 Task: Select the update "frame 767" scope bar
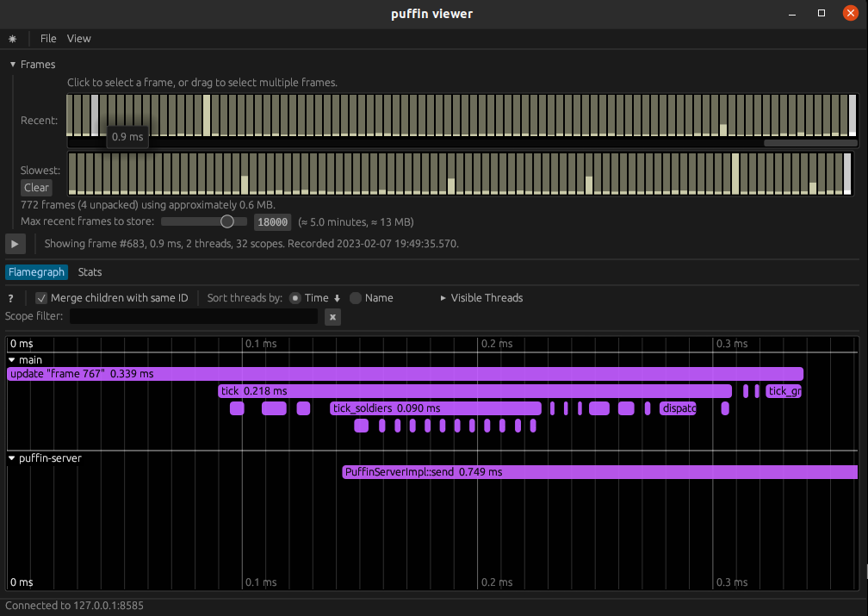click(406, 374)
